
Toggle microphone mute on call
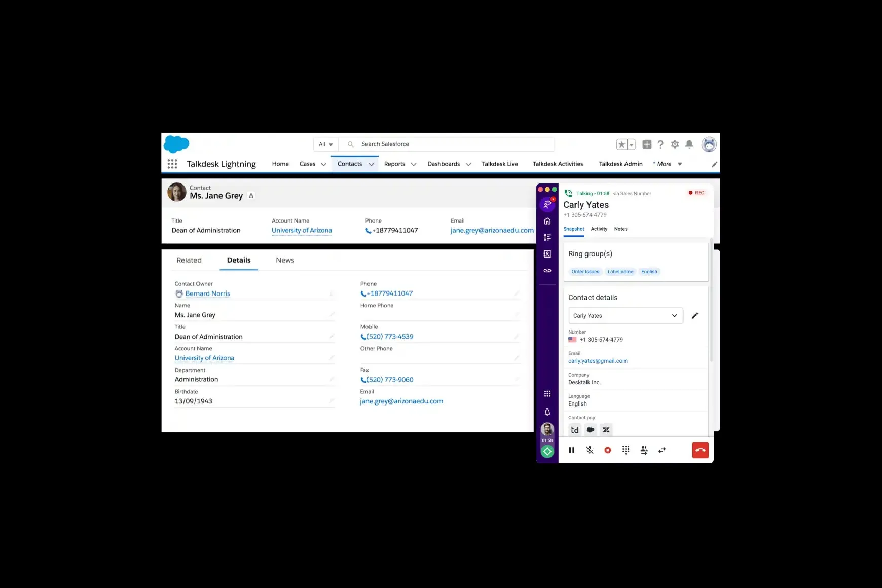coord(590,450)
